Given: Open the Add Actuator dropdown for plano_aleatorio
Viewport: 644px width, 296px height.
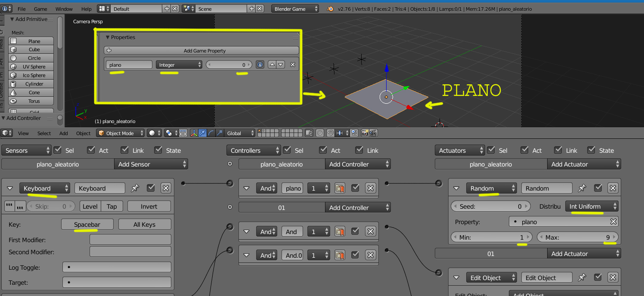Looking at the screenshot, I should (x=584, y=164).
